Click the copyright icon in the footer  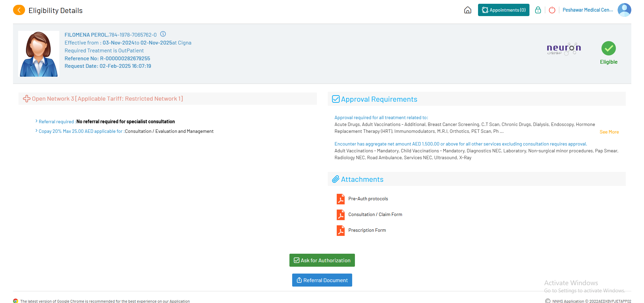(548, 301)
